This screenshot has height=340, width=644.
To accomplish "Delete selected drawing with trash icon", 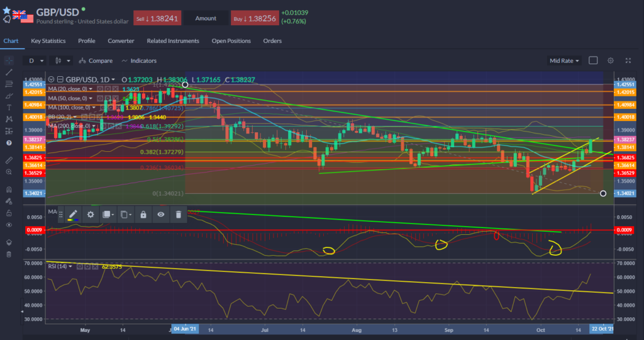I will click(x=179, y=215).
